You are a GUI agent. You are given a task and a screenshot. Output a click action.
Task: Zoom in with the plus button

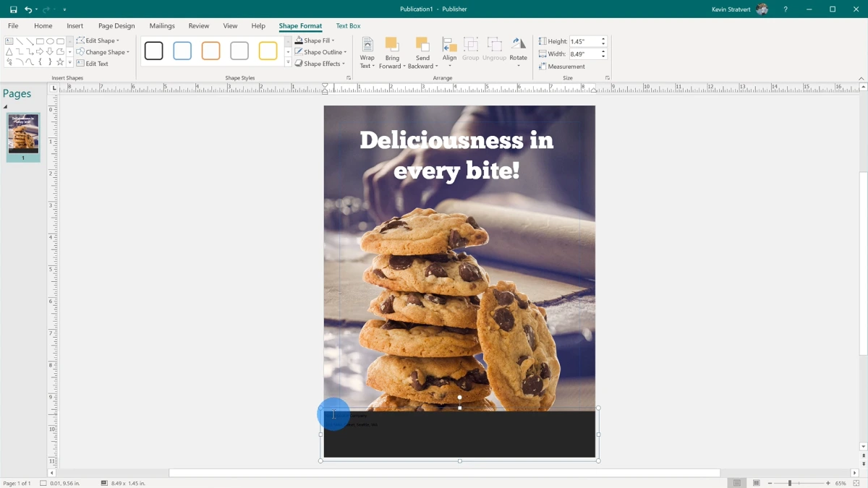[x=828, y=483]
